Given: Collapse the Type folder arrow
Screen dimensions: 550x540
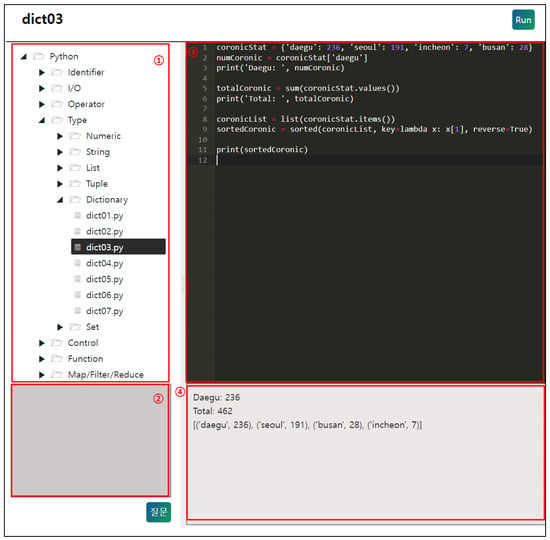Looking at the screenshot, I should (42, 120).
